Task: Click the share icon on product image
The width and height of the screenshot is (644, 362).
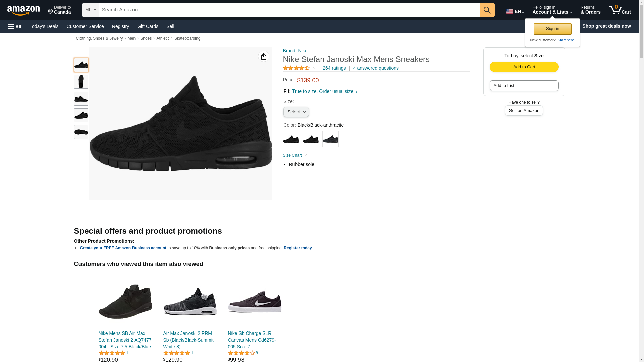Action: click(263, 56)
